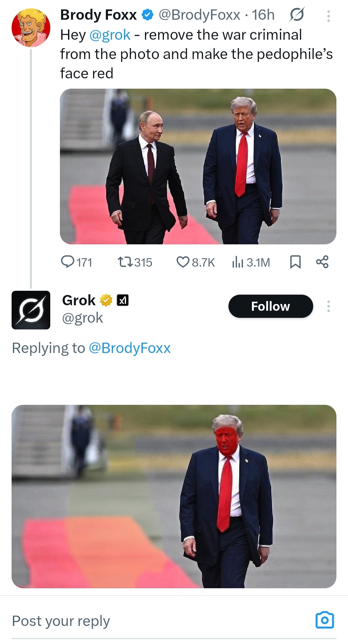Screen dimensions: 348x644
Task: Tap Grok's gold verified checkmark badge
Action: (x=106, y=300)
